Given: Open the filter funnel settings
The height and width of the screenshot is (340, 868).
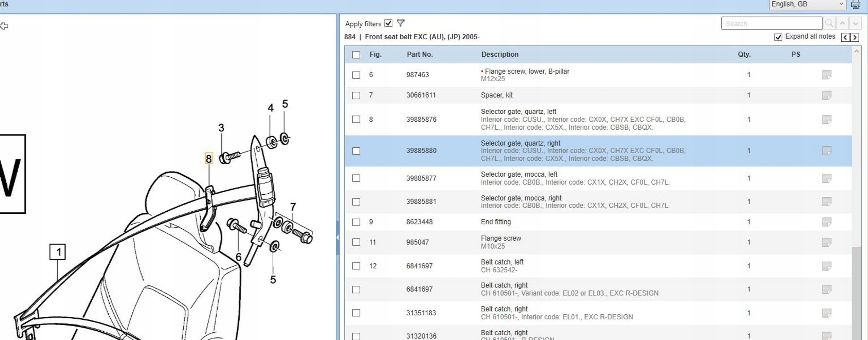Looking at the screenshot, I should [x=401, y=23].
